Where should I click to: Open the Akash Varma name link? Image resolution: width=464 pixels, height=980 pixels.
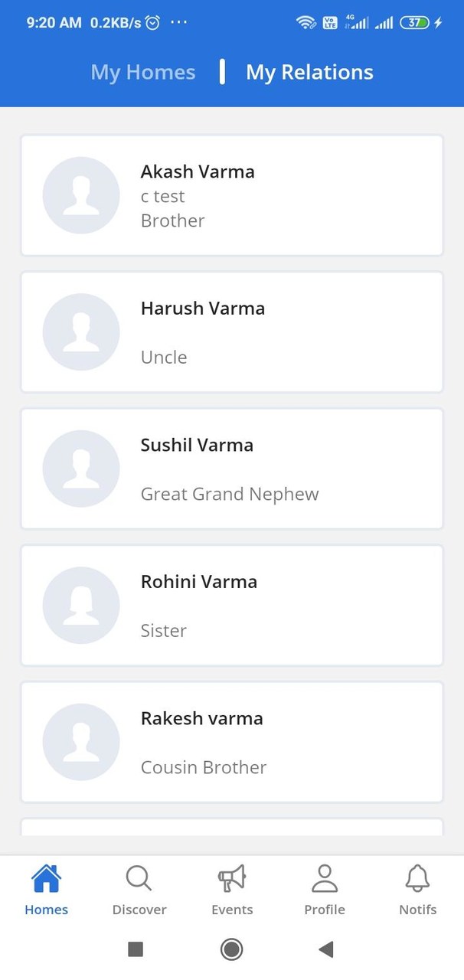(x=198, y=171)
